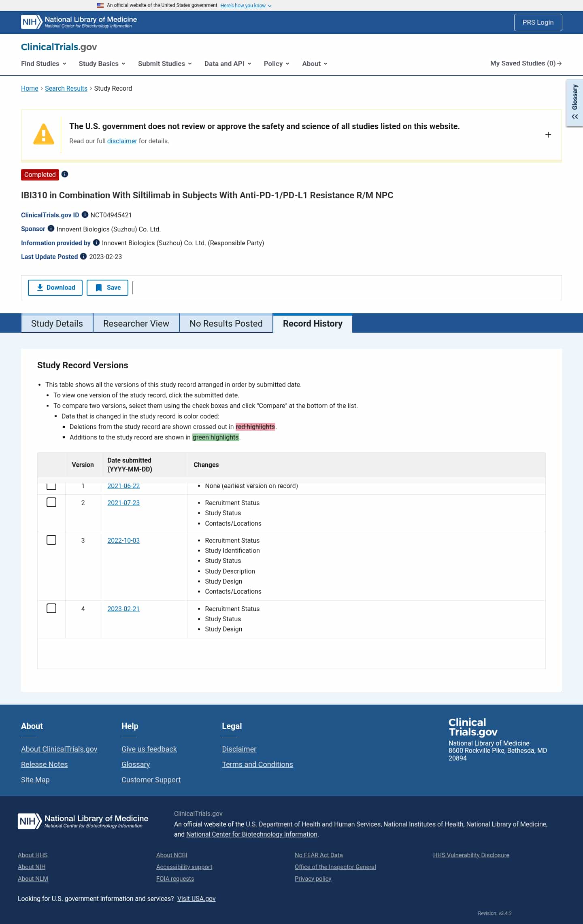Open FOIA requests footer link
583x924 pixels.
[x=175, y=878]
